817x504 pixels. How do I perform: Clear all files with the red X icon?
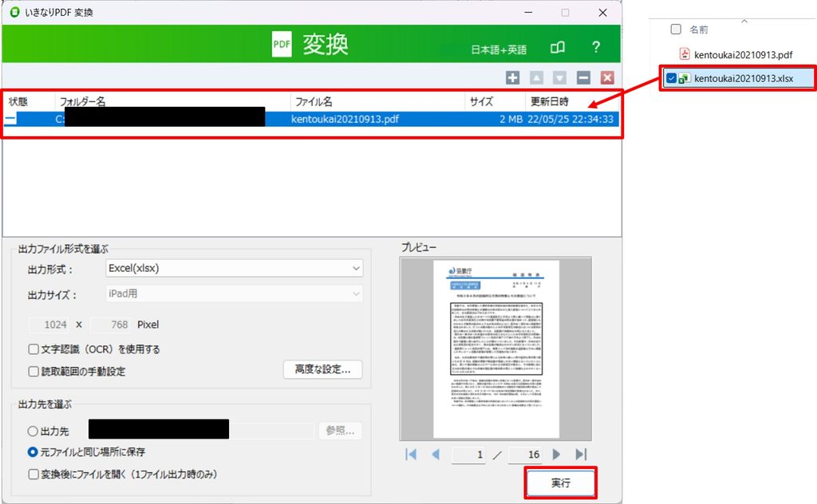point(607,77)
